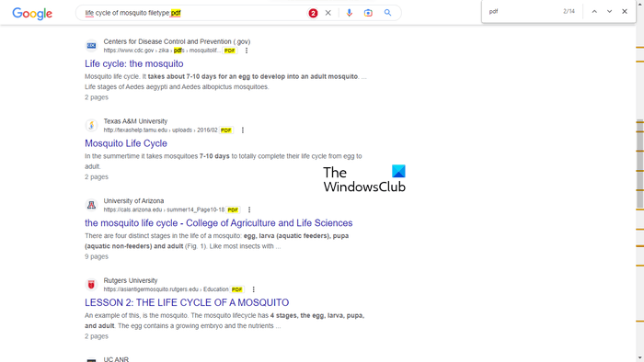Click 'Texas A&M University' source name
The height and width of the screenshot is (362, 644).
135,121
